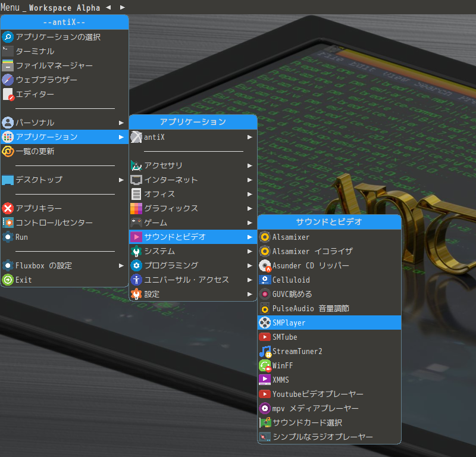Click the web browser compass icon
This screenshot has height=457, width=476.
(8, 80)
